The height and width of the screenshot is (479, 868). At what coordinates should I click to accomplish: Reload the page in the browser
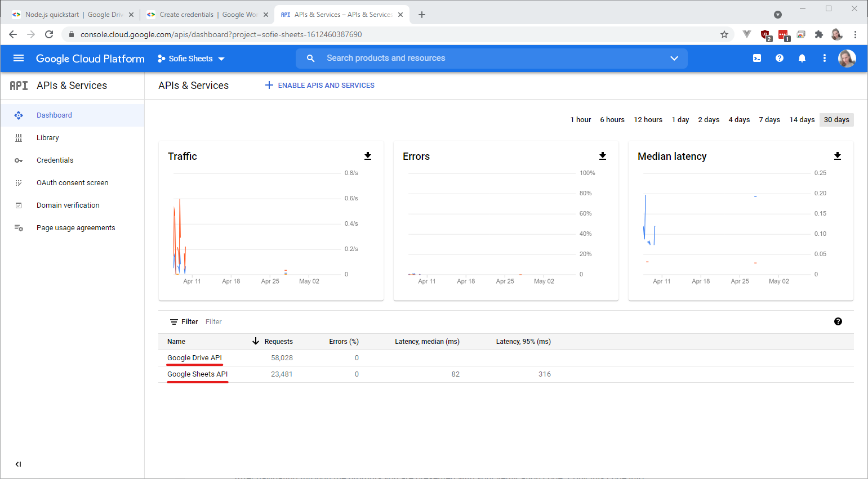49,34
